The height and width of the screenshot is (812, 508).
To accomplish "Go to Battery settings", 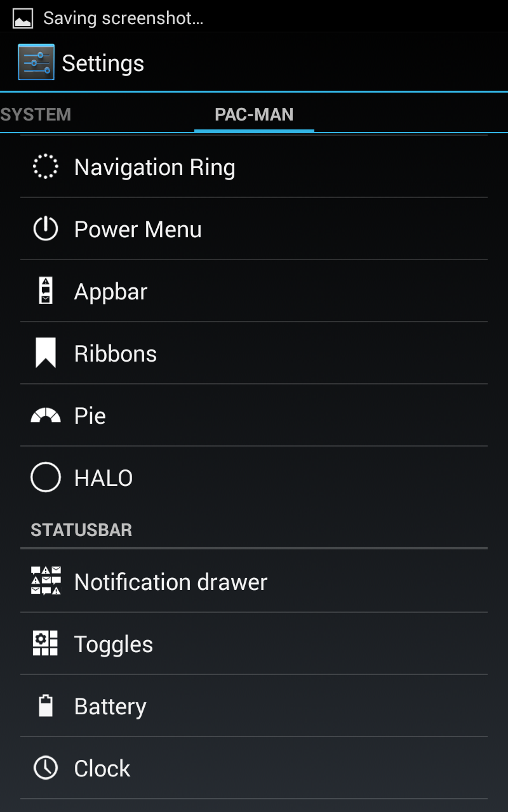I will pyautogui.click(x=110, y=706).
